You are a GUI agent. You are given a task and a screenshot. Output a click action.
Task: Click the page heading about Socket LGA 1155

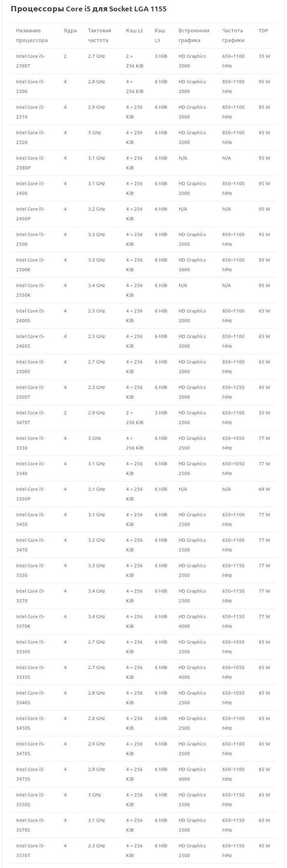89,9
